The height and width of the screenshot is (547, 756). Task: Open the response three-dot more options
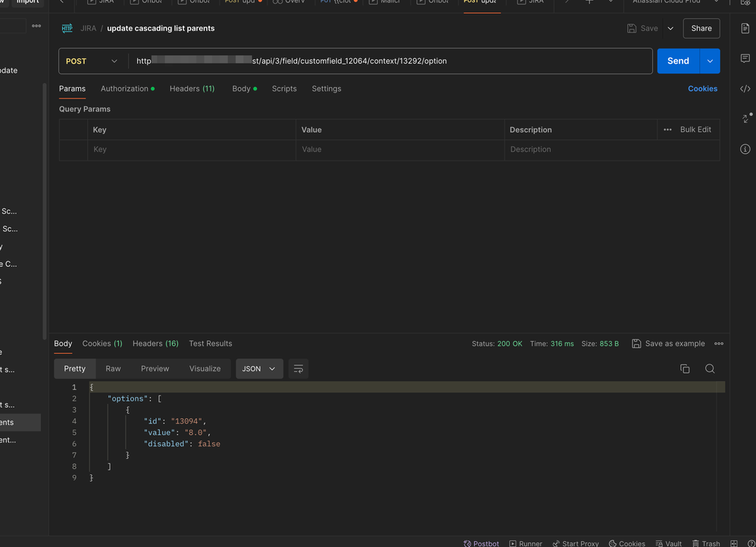719,344
